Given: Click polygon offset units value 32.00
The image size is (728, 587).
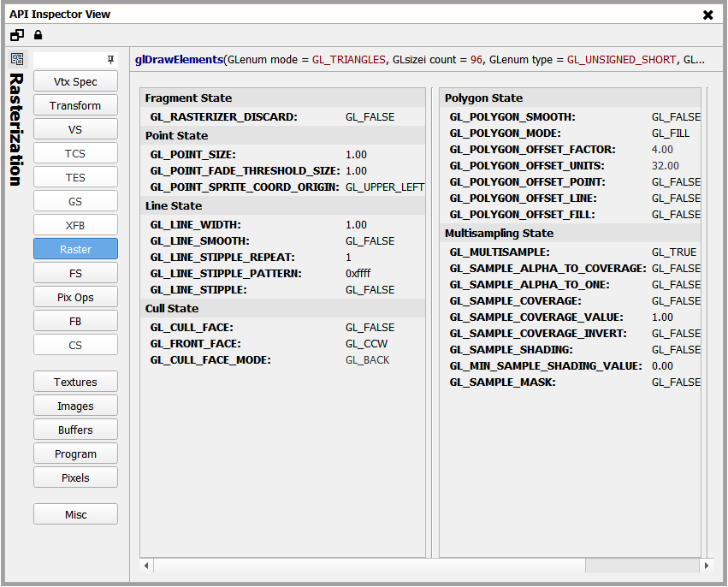Looking at the screenshot, I should click(666, 166).
